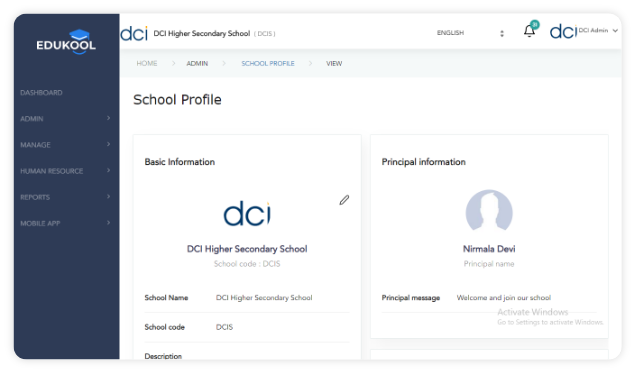Click the header title 'DCI Higher Secondary School'

click(202, 34)
